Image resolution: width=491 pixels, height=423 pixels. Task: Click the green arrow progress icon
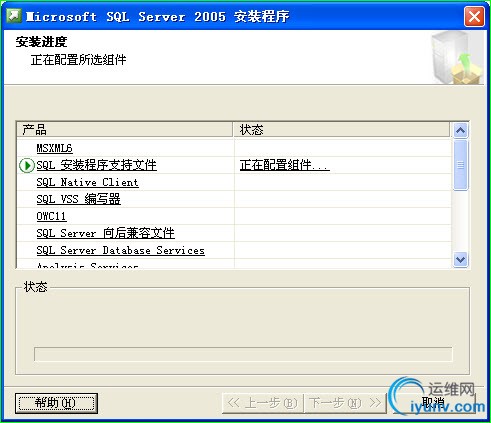26,165
